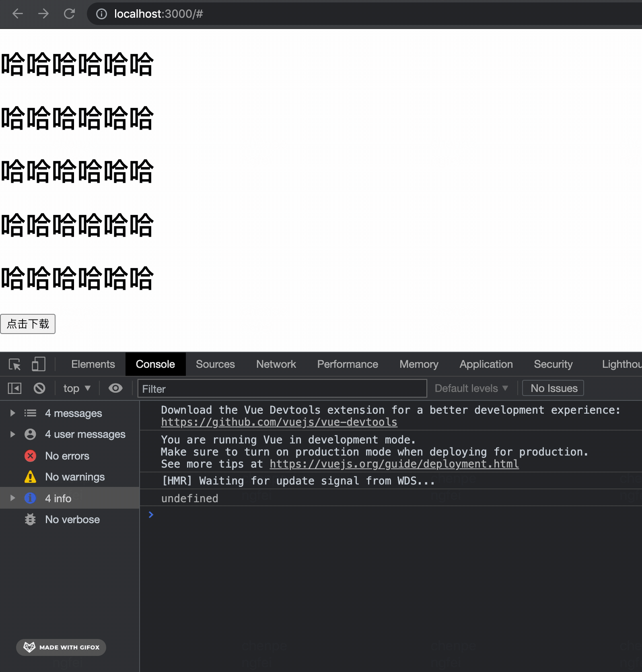Select the No verbose filter

[x=70, y=519]
